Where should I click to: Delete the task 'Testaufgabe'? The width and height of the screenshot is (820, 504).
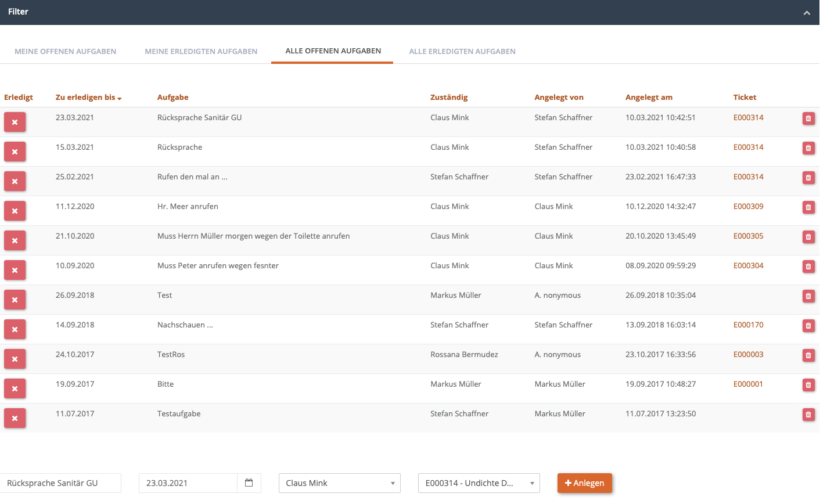(808, 415)
